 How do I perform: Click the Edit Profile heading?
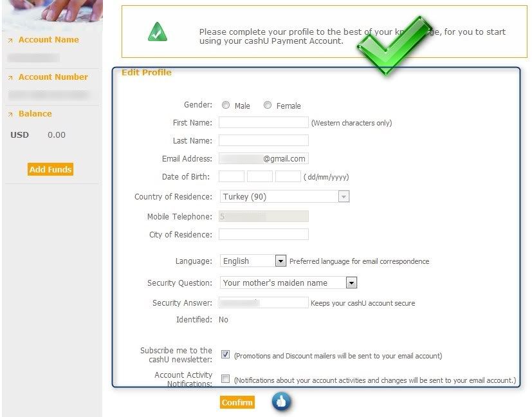coord(147,72)
